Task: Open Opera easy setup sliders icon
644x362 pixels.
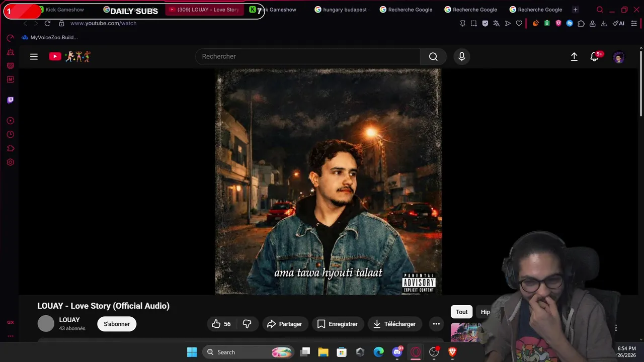Action: pyautogui.click(x=634, y=23)
